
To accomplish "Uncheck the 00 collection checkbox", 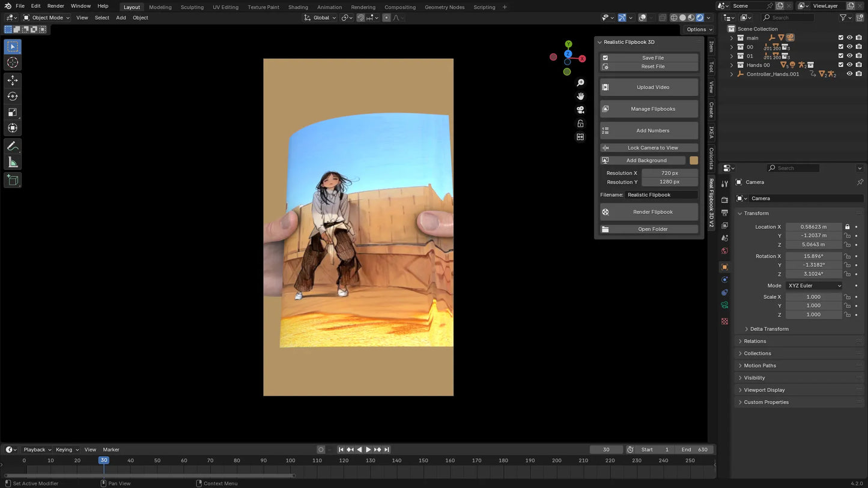I will (x=841, y=47).
